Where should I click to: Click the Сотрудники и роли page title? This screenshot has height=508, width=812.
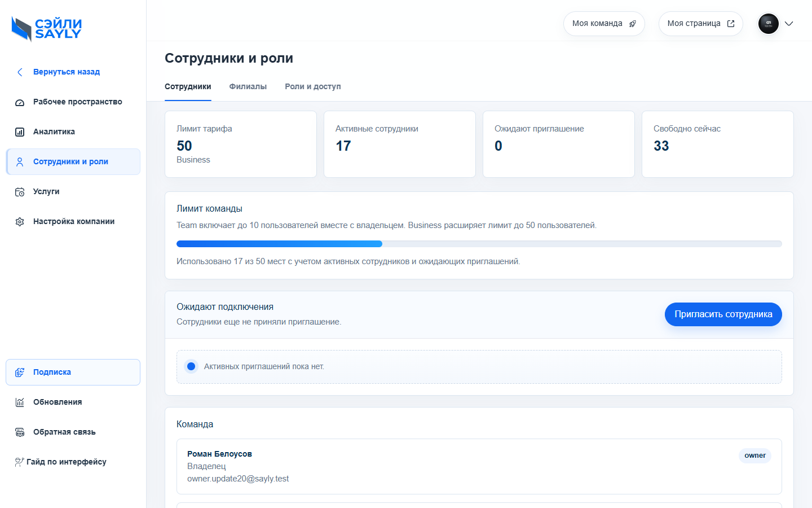pos(229,59)
